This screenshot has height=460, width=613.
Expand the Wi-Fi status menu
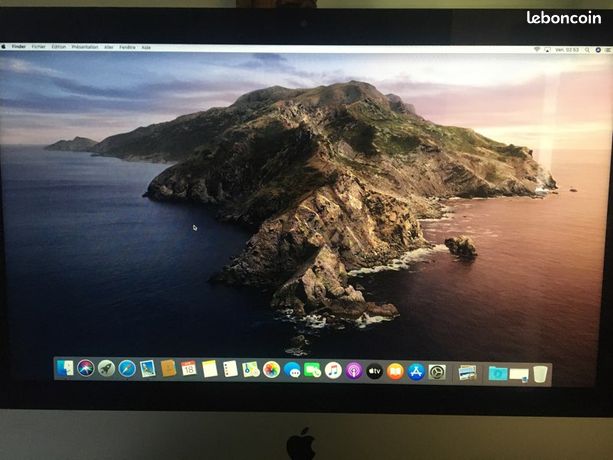coord(537,50)
